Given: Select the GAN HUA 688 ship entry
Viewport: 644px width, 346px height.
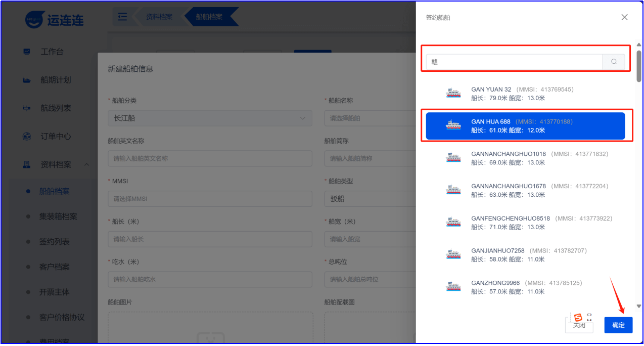Looking at the screenshot, I should point(525,126).
